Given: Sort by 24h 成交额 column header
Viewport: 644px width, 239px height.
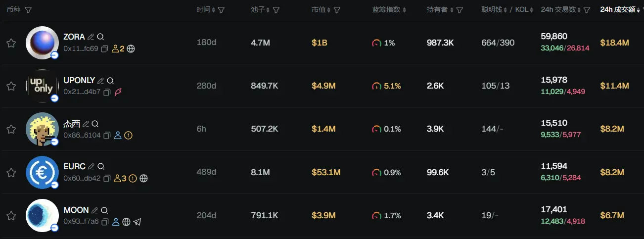Looking at the screenshot, I should (618, 10).
